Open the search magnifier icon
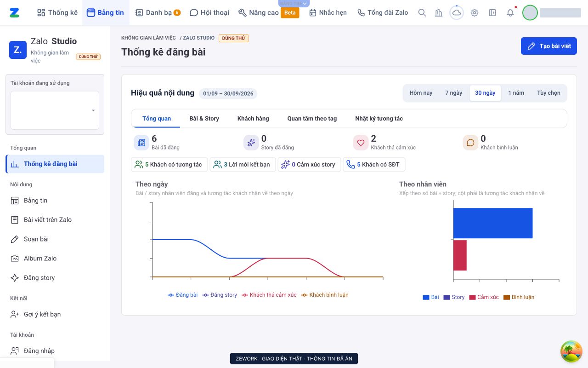Viewport: 588px width, 368px height. 422,13
